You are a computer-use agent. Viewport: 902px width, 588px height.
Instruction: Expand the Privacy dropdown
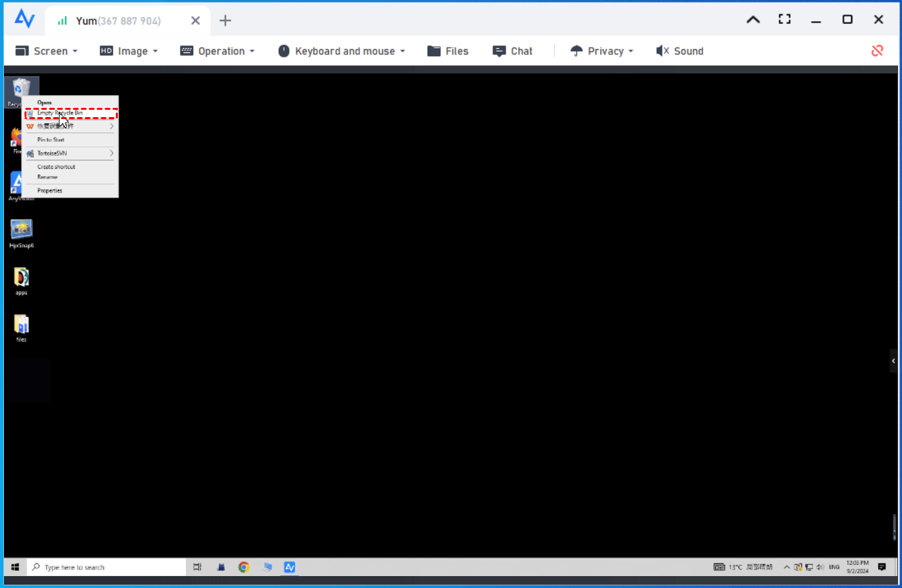click(602, 51)
